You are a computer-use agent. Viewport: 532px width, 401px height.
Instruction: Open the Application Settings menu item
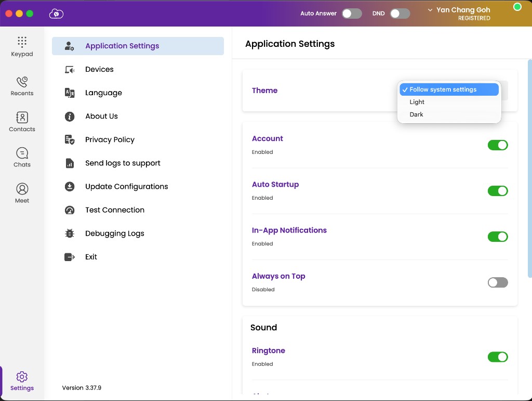(x=138, y=46)
